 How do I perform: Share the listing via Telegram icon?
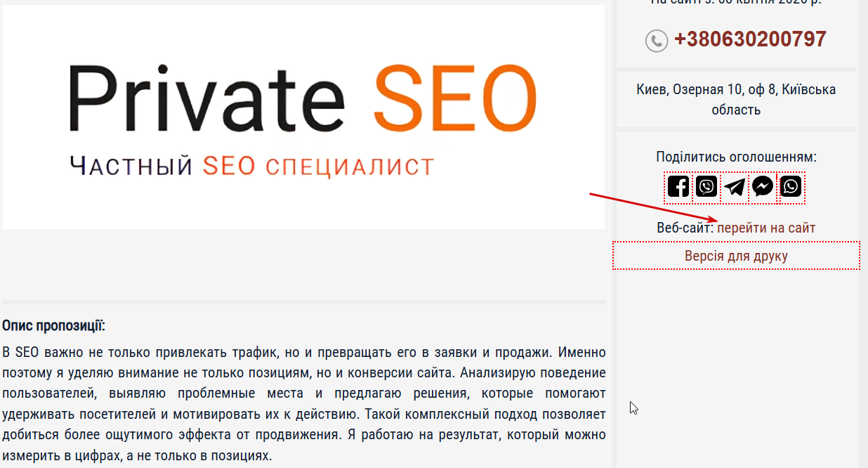735,187
